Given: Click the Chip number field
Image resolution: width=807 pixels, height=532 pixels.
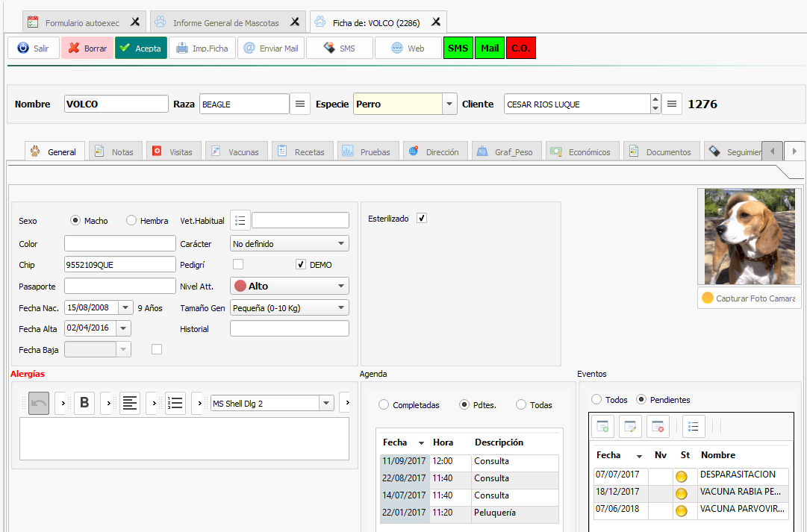Looking at the screenshot, I should (120, 264).
